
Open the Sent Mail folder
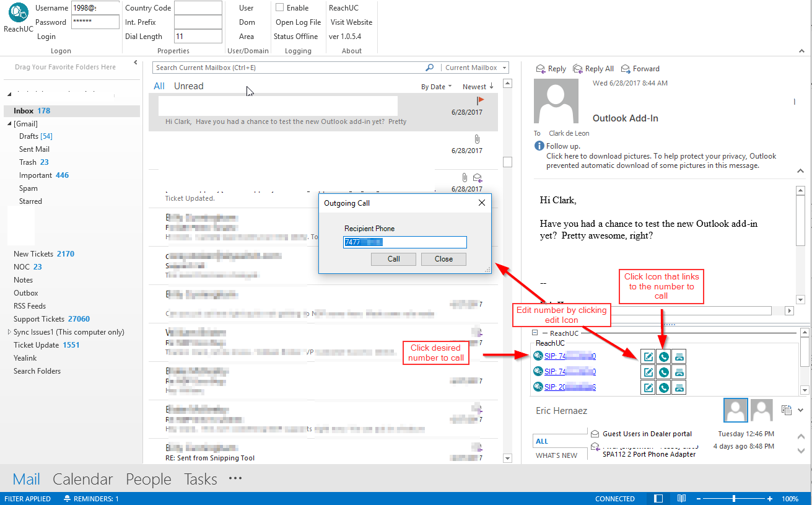pos(34,149)
